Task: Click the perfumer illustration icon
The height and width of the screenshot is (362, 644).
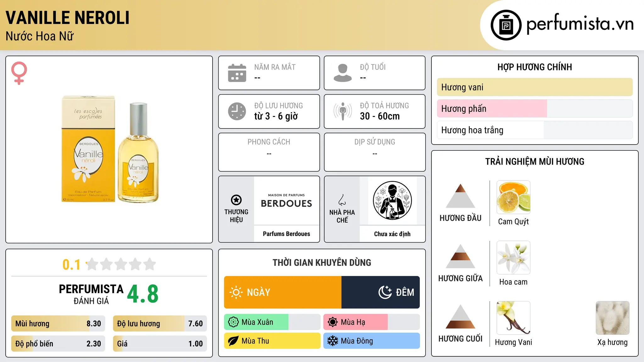Action: (392, 200)
